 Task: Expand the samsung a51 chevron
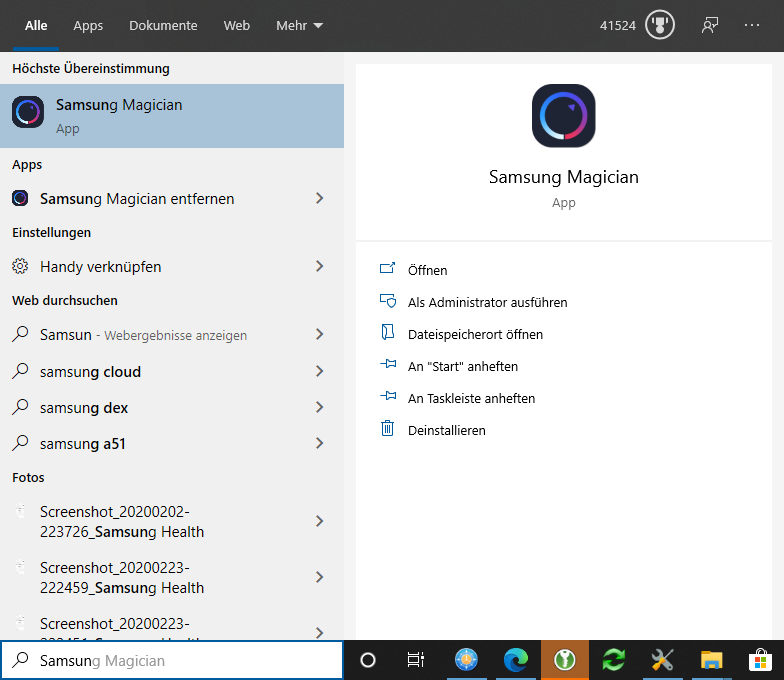320,444
